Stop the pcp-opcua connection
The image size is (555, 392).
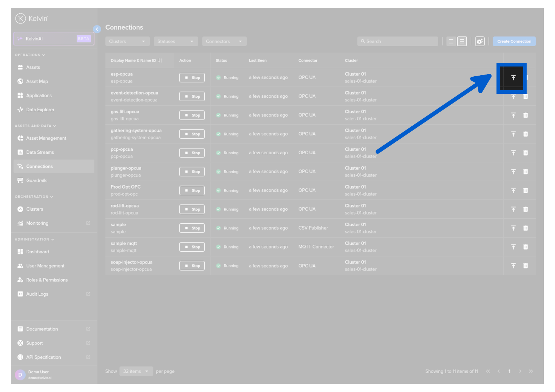192,153
